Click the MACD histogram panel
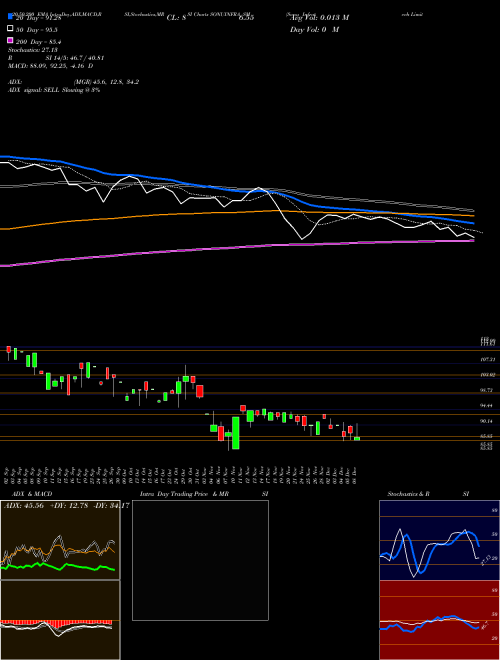Image resolution: width=500 pixels, height=660 pixels. point(60,620)
